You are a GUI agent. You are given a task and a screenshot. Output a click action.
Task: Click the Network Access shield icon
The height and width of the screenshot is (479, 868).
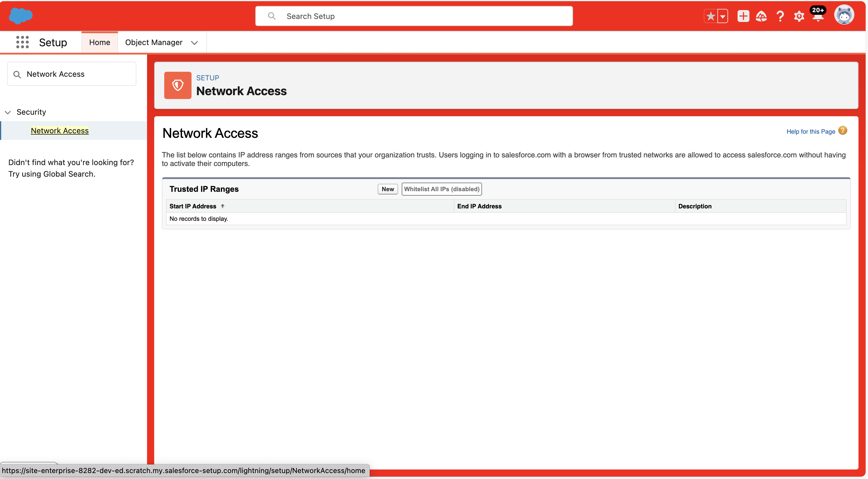click(178, 85)
